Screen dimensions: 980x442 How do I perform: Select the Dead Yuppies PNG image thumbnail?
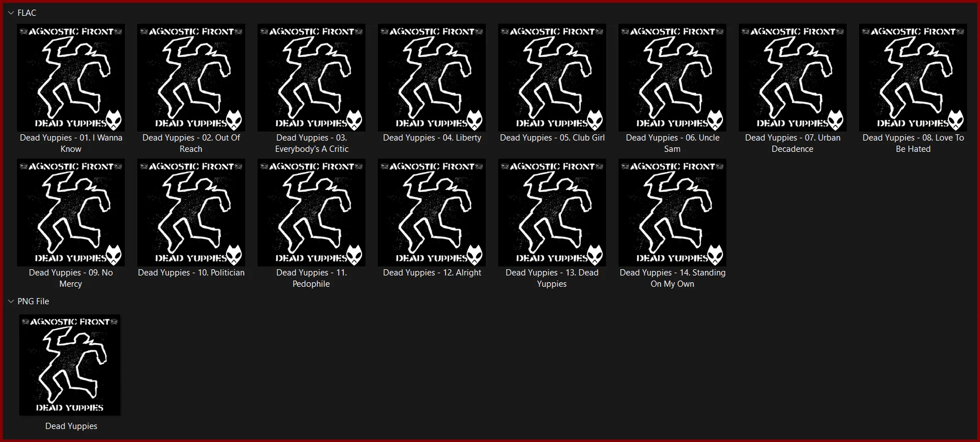click(x=69, y=365)
